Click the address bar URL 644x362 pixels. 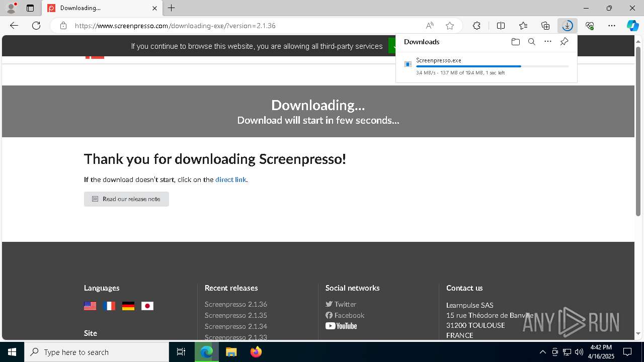tap(175, 26)
